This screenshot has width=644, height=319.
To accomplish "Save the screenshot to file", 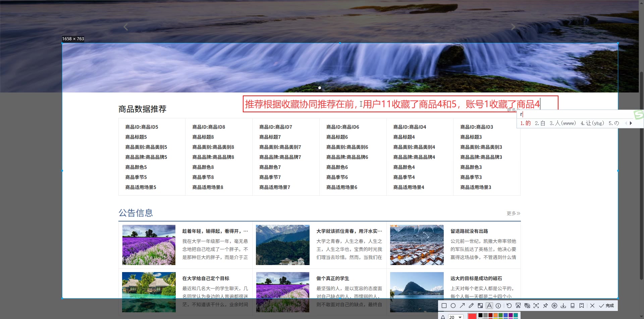I will point(563,306).
